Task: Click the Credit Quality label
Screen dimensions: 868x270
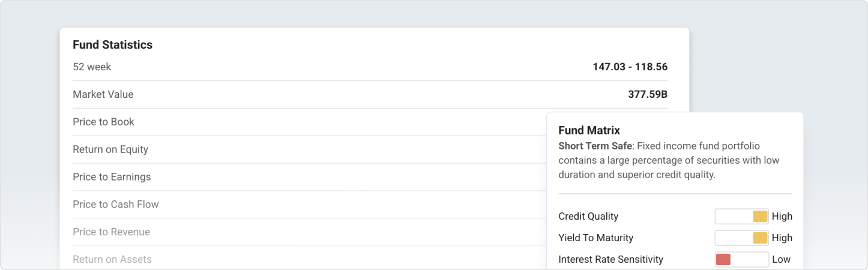Action: [x=588, y=217]
